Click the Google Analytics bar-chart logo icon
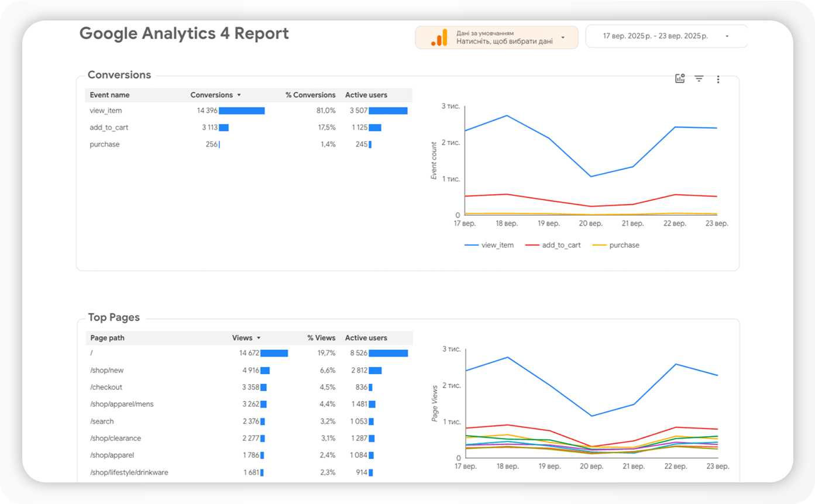Screen dimensions: 815x504 tap(439, 37)
